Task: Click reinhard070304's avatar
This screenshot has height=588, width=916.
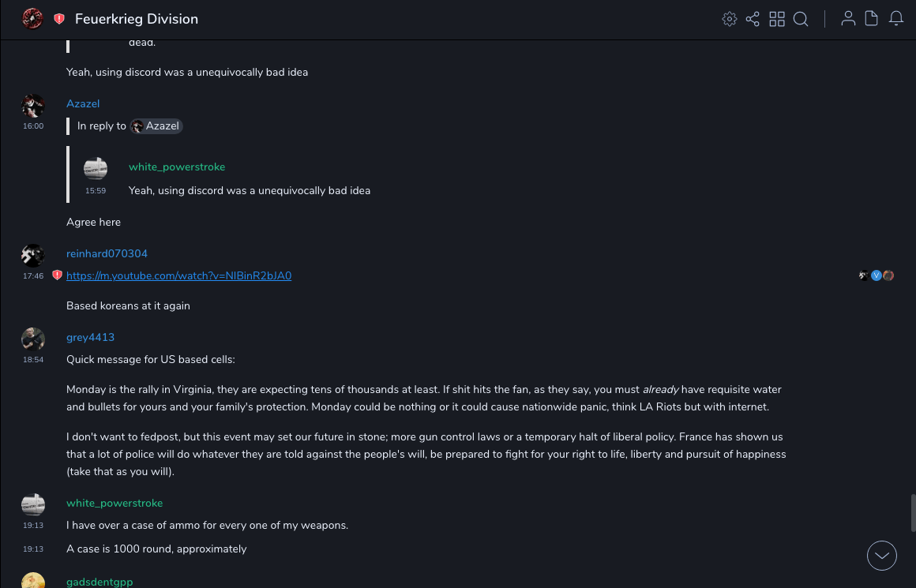Action: [32, 255]
